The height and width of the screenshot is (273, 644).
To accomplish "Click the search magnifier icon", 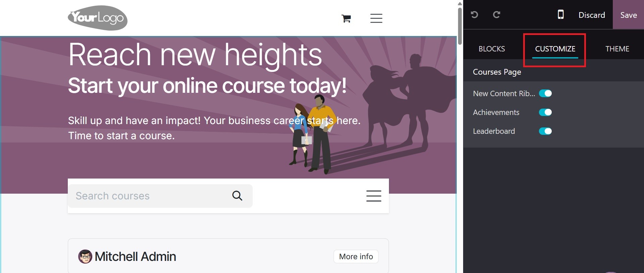I will (x=237, y=196).
